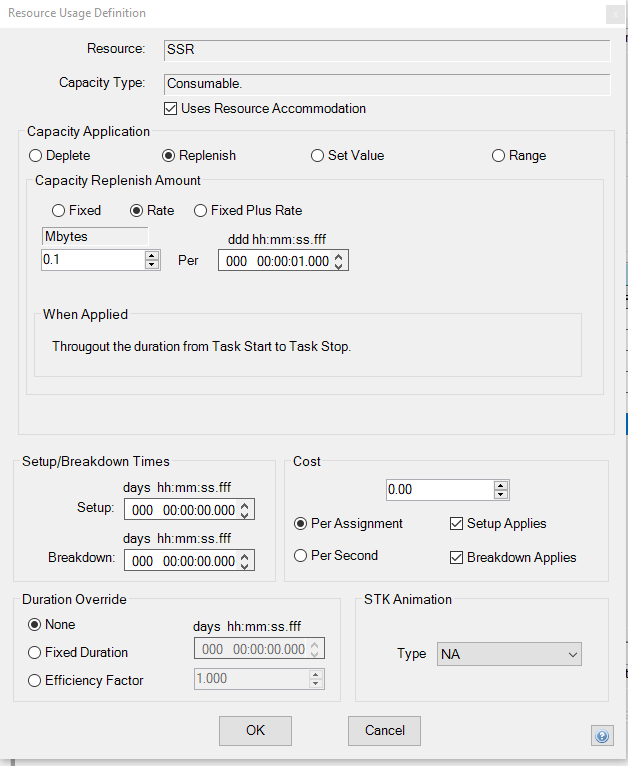628x766 pixels.
Task: Close the Resource Usage Definition dialog
Action: point(612,14)
